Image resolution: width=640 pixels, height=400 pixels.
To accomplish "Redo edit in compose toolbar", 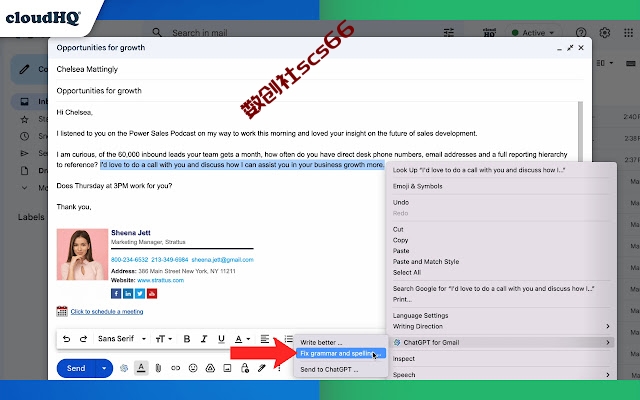I will point(83,339).
